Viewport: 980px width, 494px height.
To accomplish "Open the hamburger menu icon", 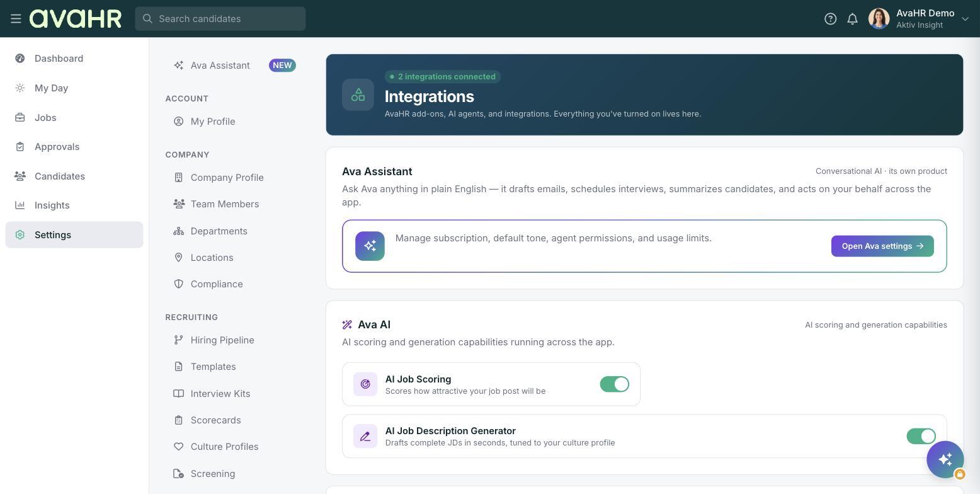I will (x=16, y=19).
